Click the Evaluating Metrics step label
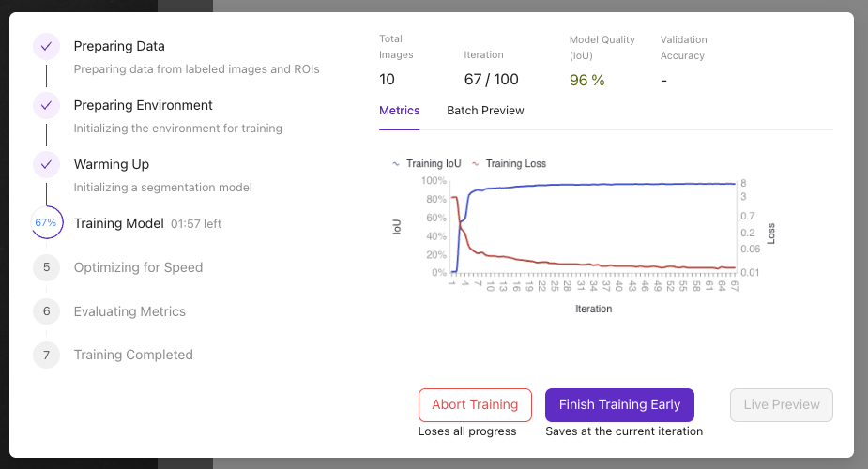 129,311
